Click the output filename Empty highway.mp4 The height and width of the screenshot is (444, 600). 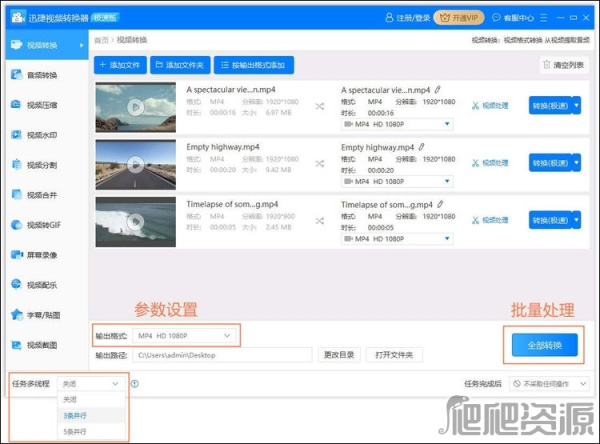point(377,147)
